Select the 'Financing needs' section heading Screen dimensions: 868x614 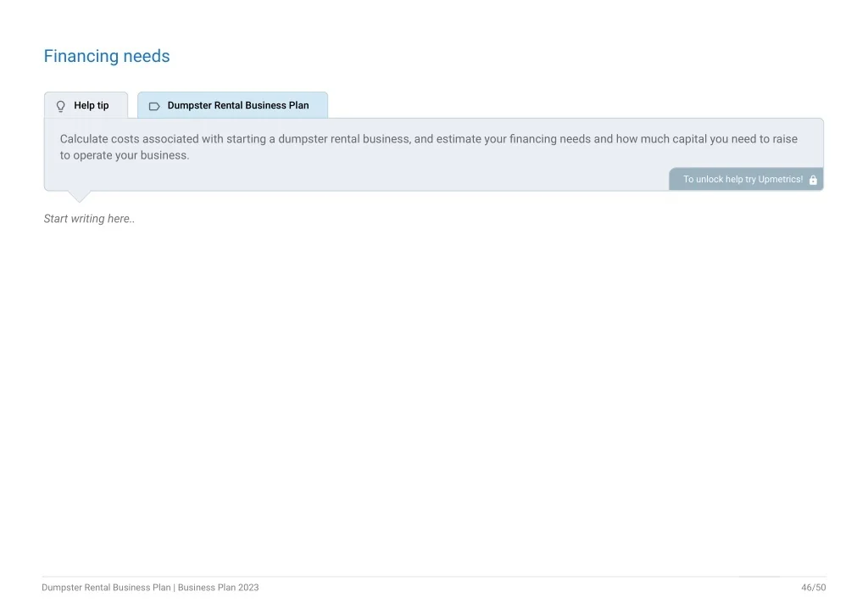(x=107, y=57)
